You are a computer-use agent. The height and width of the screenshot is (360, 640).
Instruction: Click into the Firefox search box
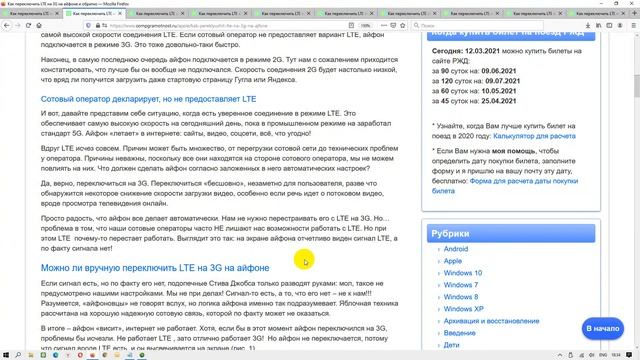[478, 25]
